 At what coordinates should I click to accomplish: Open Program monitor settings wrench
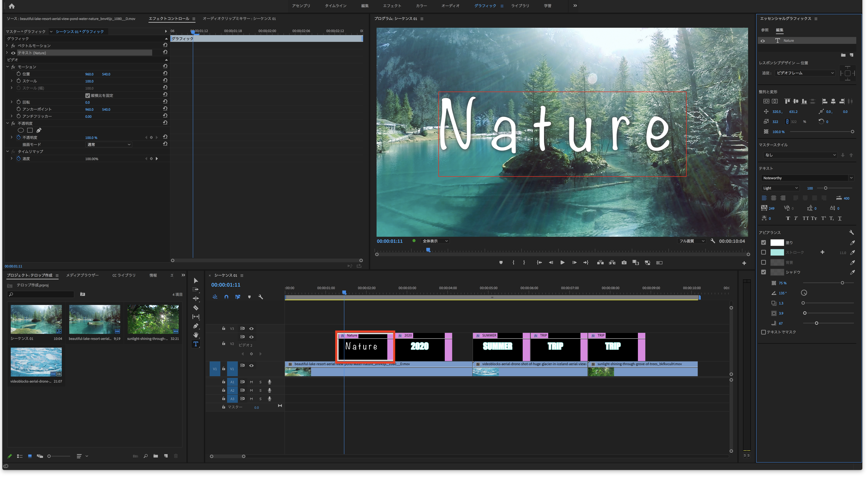click(x=713, y=241)
